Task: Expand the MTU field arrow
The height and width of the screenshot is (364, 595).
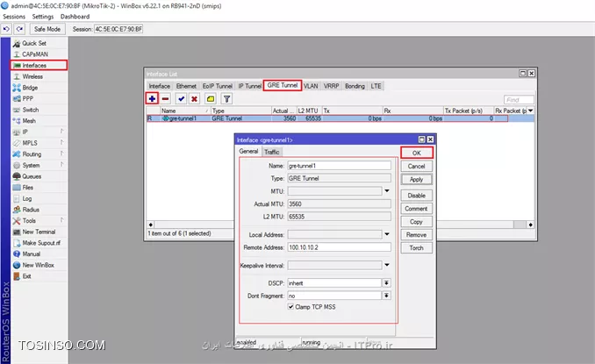Action: tap(387, 190)
